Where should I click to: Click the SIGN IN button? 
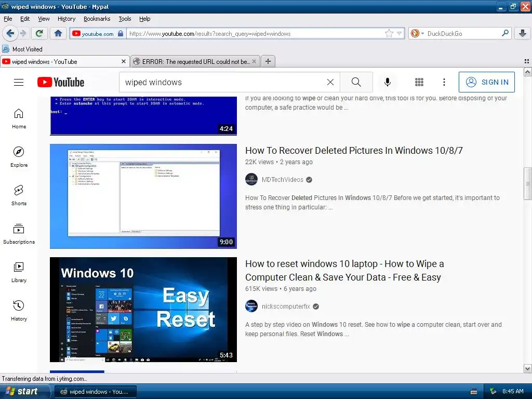tap(486, 82)
